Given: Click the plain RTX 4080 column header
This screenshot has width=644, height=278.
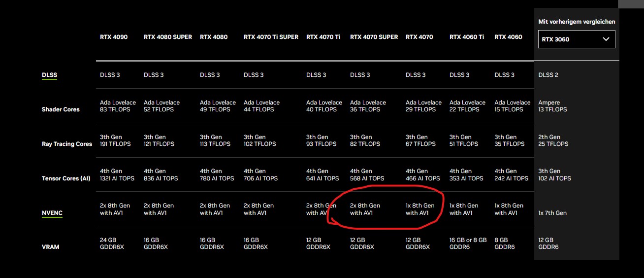Looking at the screenshot, I should pyautogui.click(x=214, y=37).
